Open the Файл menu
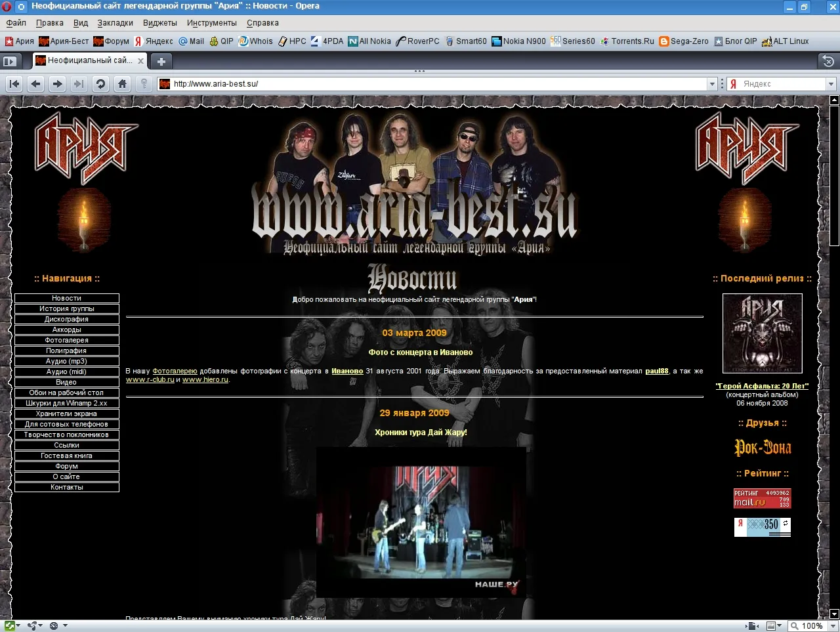The width and height of the screenshot is (840, 632). tap(16, 23)
